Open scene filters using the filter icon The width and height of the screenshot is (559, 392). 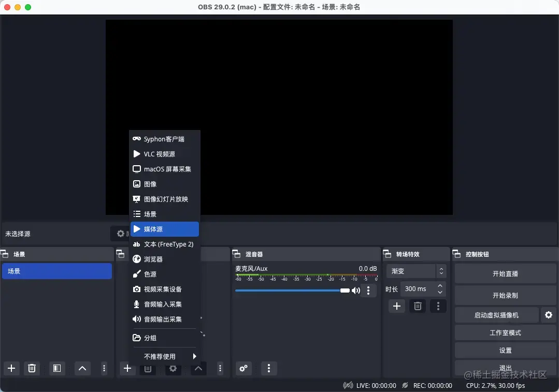point(57,368)
